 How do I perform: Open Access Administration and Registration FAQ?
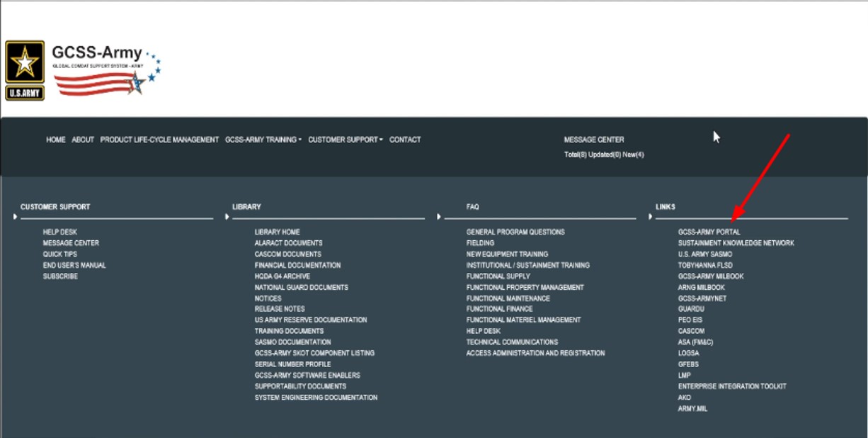(535, 353)
